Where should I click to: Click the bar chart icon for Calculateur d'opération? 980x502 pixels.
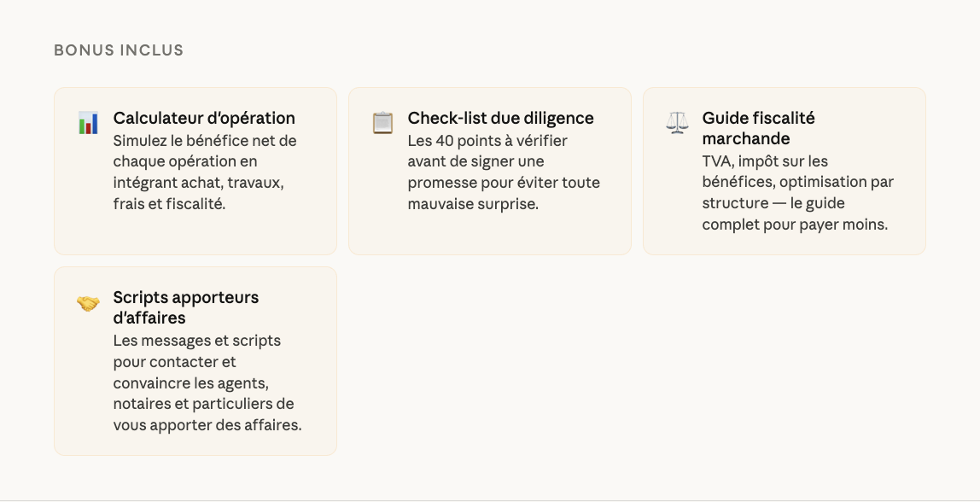coord(88,123)
